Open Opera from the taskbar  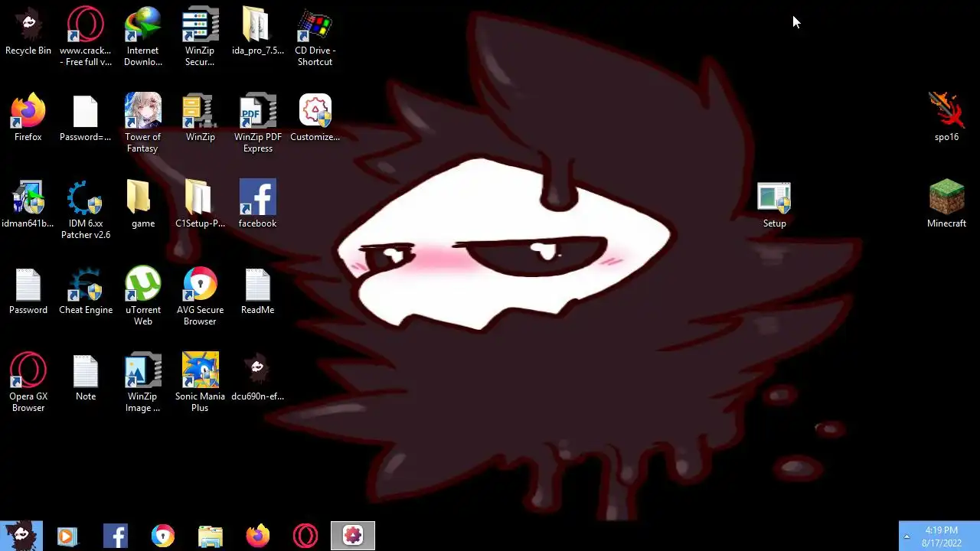point(305,536)
